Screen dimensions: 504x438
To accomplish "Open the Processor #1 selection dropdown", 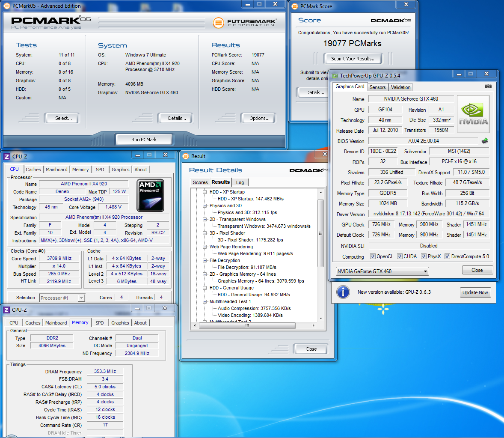I will [62, 298].
